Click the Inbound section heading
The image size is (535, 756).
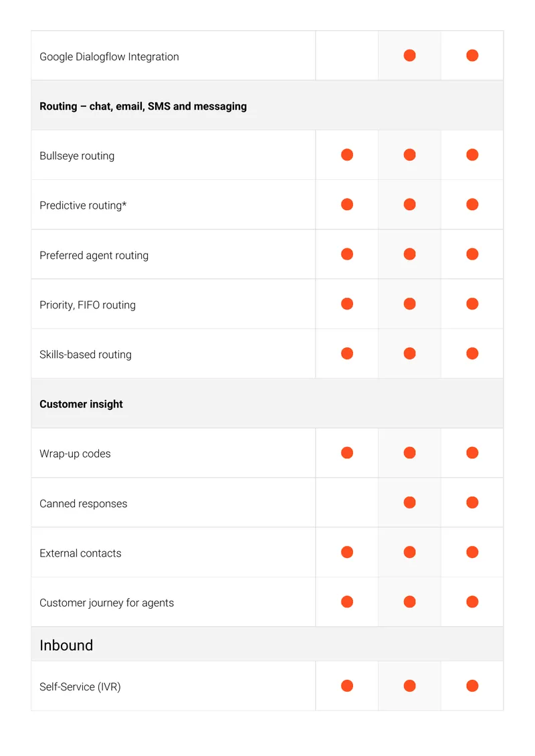pyautogui.click(x=66, y=645)
